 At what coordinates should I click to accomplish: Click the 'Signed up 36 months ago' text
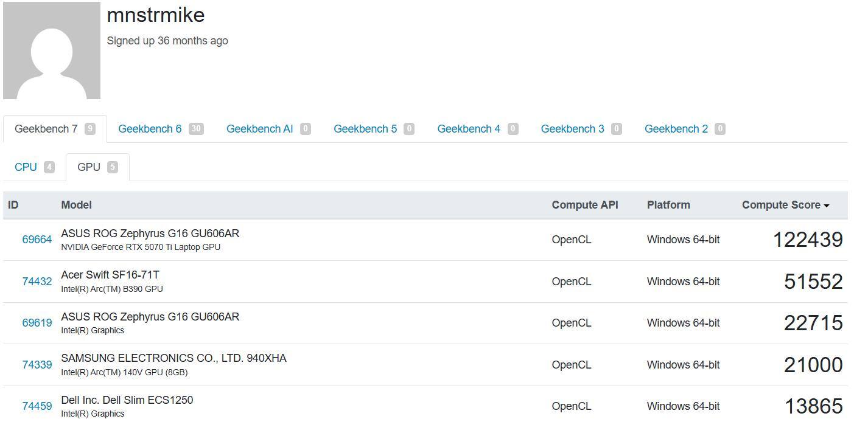167,41
